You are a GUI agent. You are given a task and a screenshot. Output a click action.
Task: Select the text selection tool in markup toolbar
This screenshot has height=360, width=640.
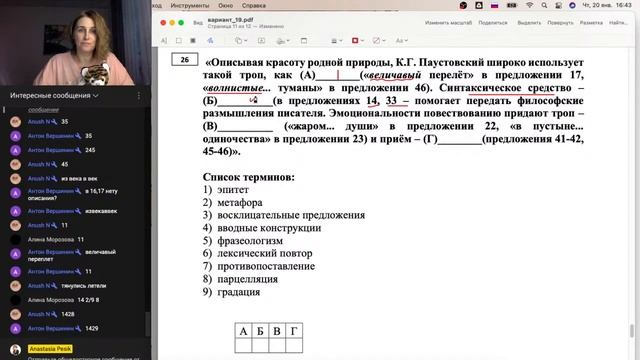click(x=164, y=41)
